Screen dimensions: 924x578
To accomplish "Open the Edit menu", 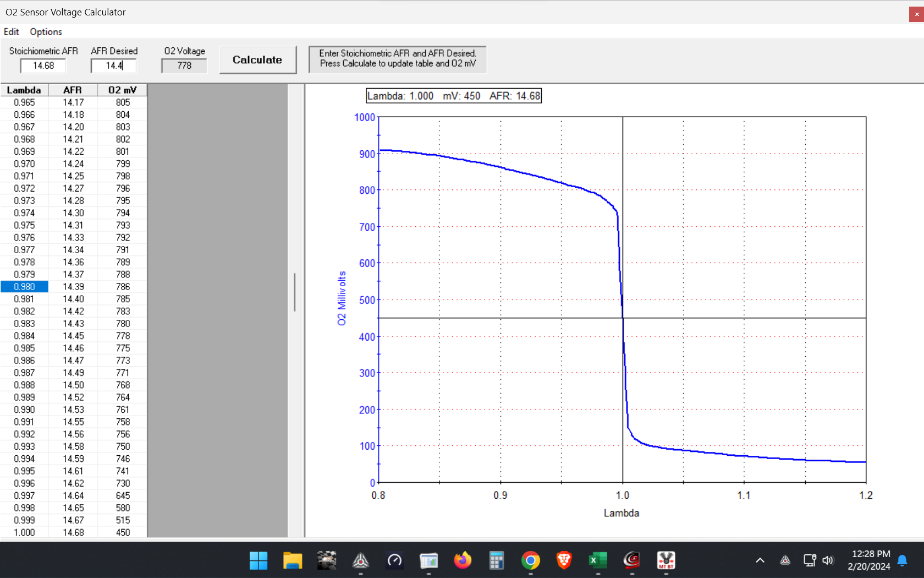I will tap(11, 32).
